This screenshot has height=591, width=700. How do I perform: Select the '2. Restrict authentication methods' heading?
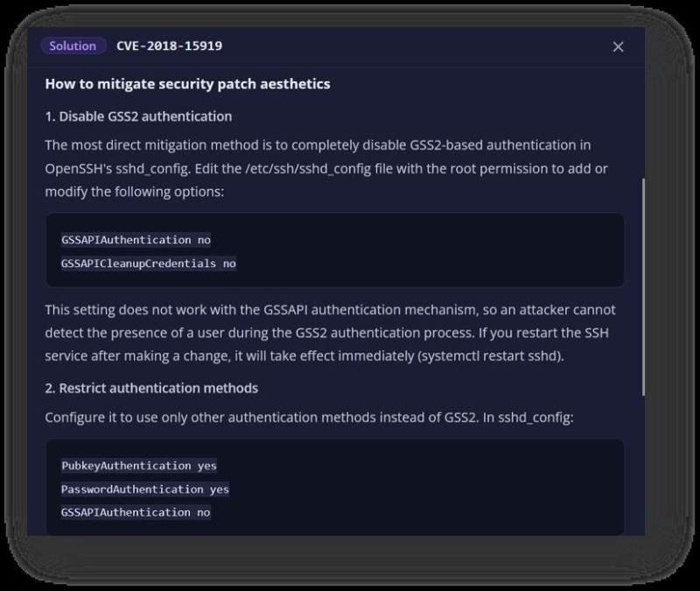[151, 388]
